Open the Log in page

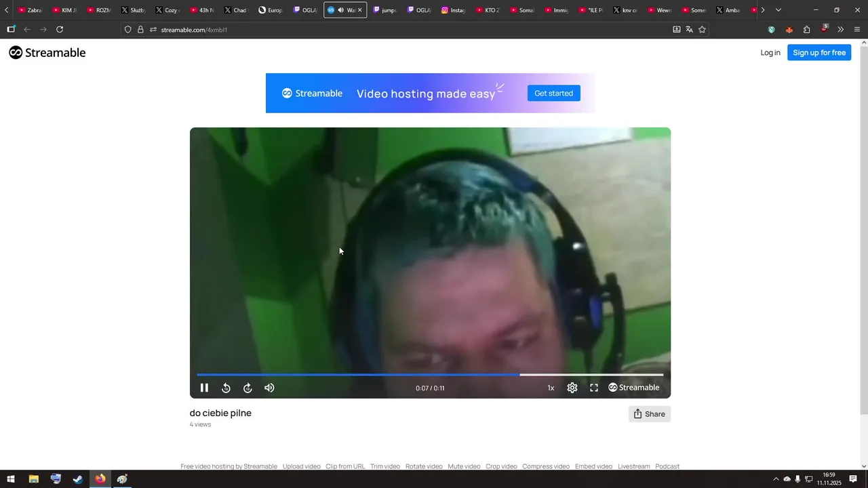point(770,53)
